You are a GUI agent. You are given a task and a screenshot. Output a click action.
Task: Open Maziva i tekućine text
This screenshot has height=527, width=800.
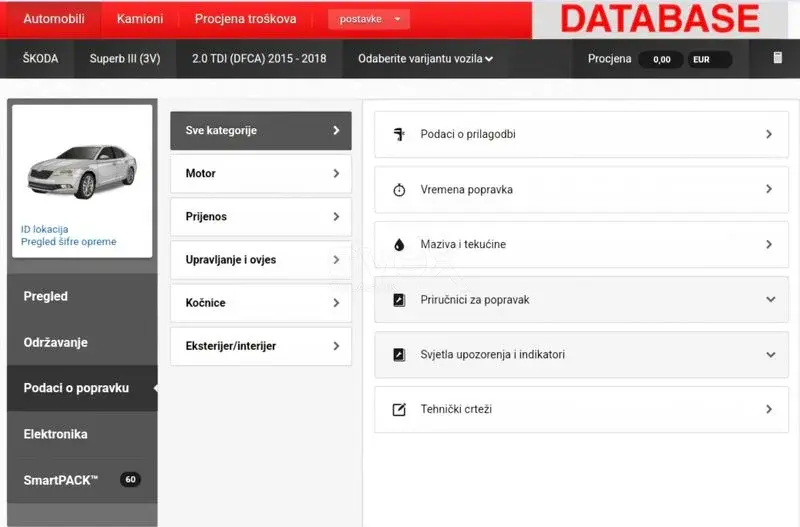[463, 244]
